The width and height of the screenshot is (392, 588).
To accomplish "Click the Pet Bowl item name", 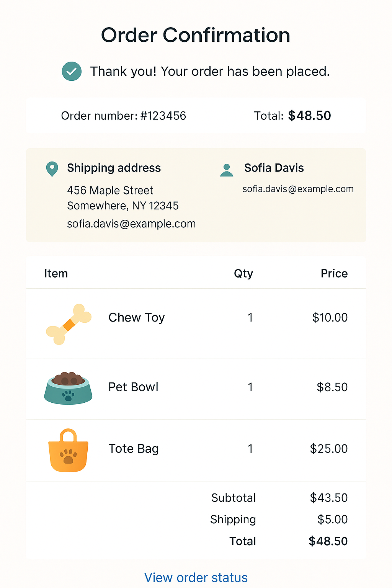I will coord(133,387).
